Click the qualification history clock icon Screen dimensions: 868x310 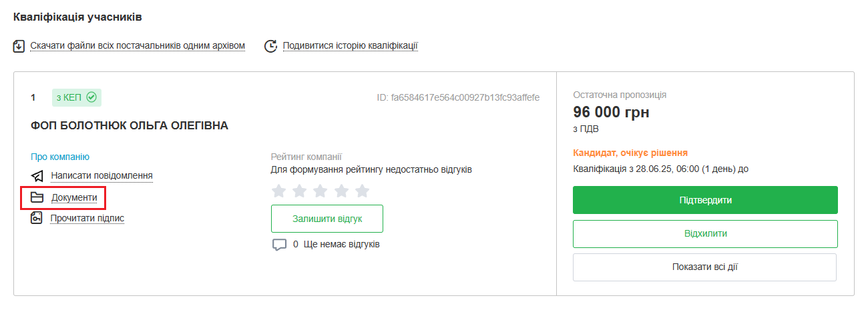point(270,46)
